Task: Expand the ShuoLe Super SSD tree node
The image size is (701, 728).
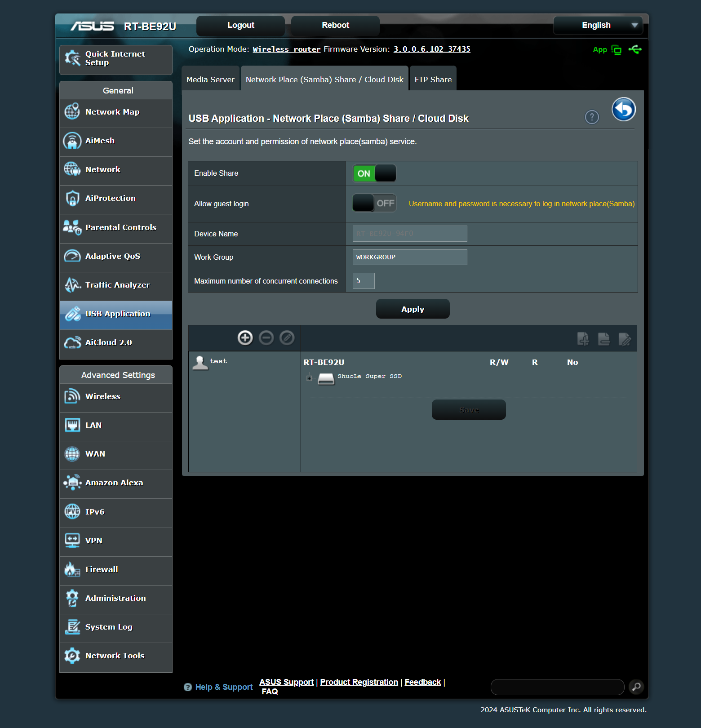Action: [x=309, y=378]
